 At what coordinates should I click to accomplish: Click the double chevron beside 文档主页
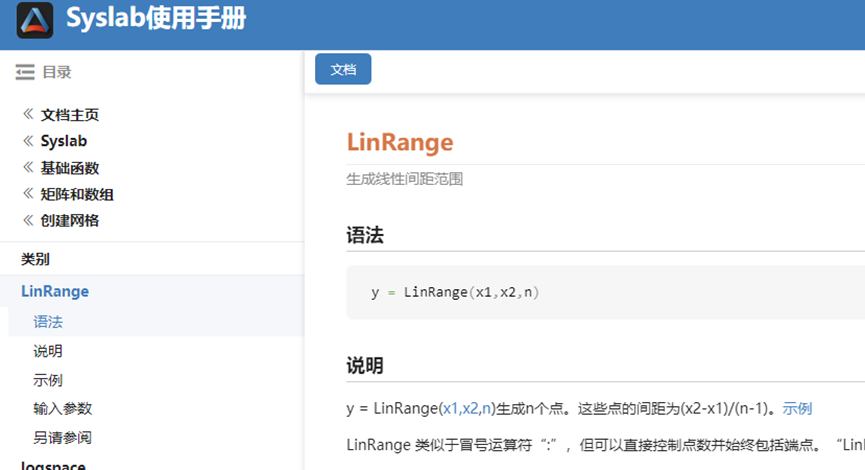pyautogui.click(x=28, y=114)
